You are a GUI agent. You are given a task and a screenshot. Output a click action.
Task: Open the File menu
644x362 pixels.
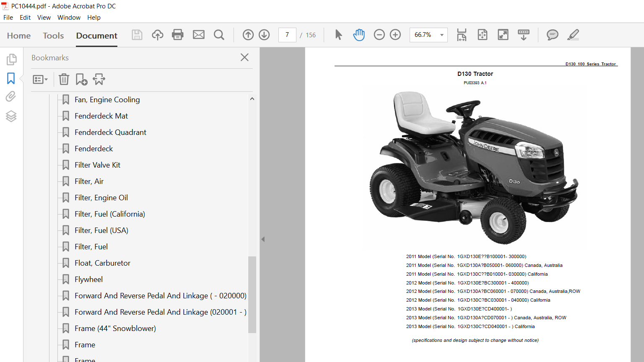click(x=8, y=18)
